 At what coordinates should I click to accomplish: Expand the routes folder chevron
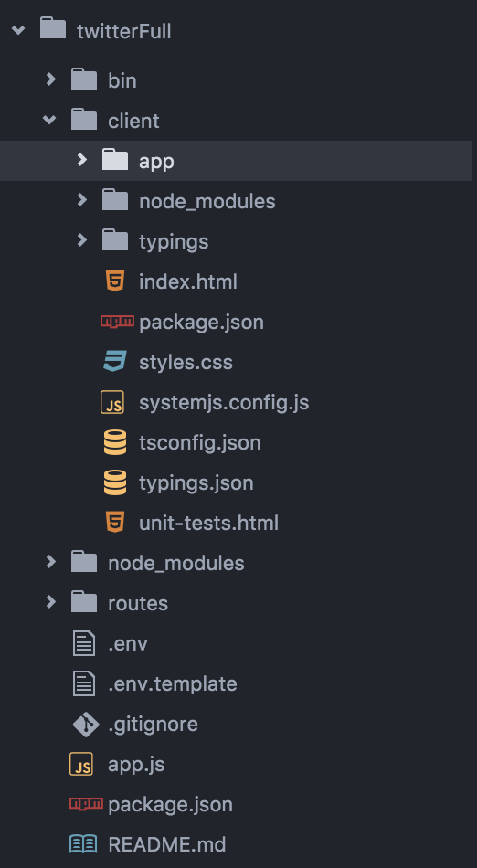[51, 602]
